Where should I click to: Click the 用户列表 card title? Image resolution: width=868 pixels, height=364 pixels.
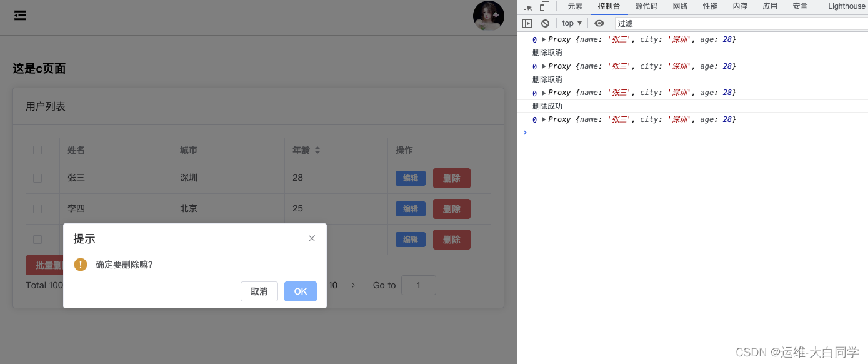point(46,107)
